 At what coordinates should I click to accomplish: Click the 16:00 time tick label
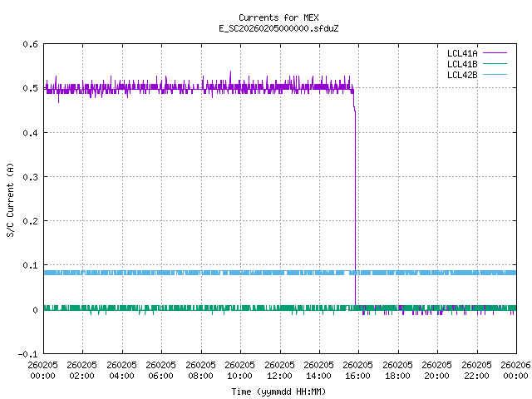coord(358,370)
